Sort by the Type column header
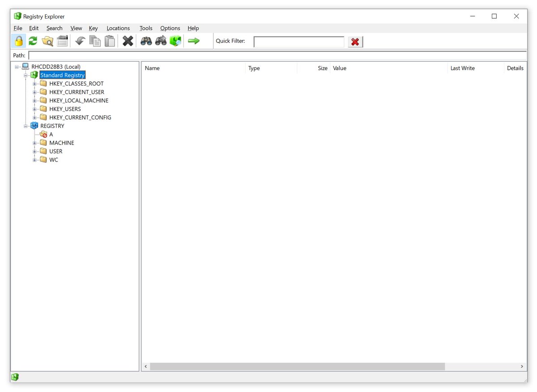Image resolution: width=537 pixels, height=392 pixels. (x=271, y=68)
